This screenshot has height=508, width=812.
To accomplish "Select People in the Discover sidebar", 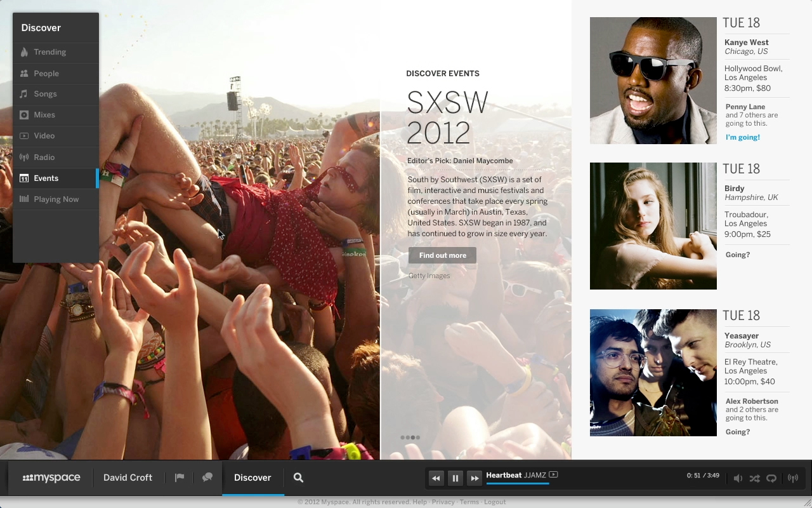I will pos(56,74).
